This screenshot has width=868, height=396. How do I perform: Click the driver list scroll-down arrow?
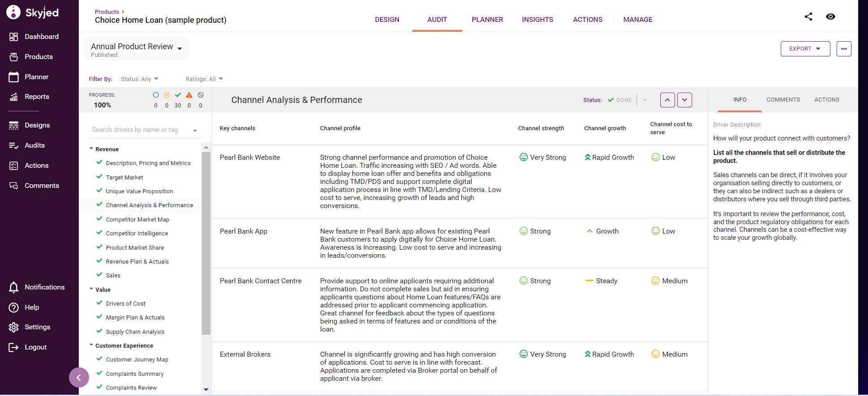206,390
